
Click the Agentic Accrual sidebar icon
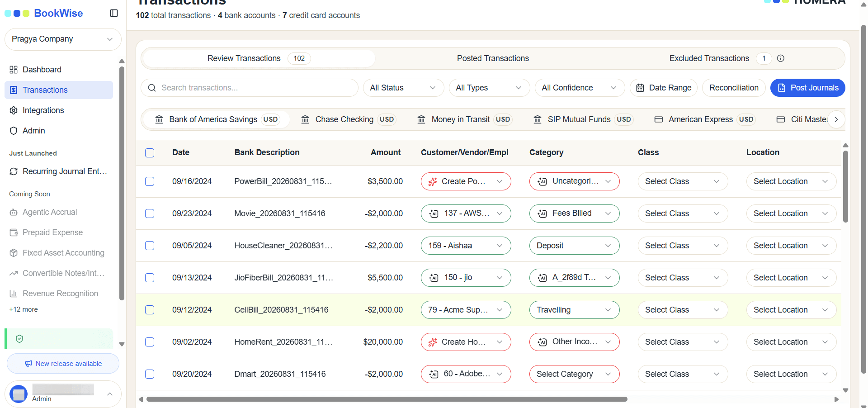[x=14, y=212]
